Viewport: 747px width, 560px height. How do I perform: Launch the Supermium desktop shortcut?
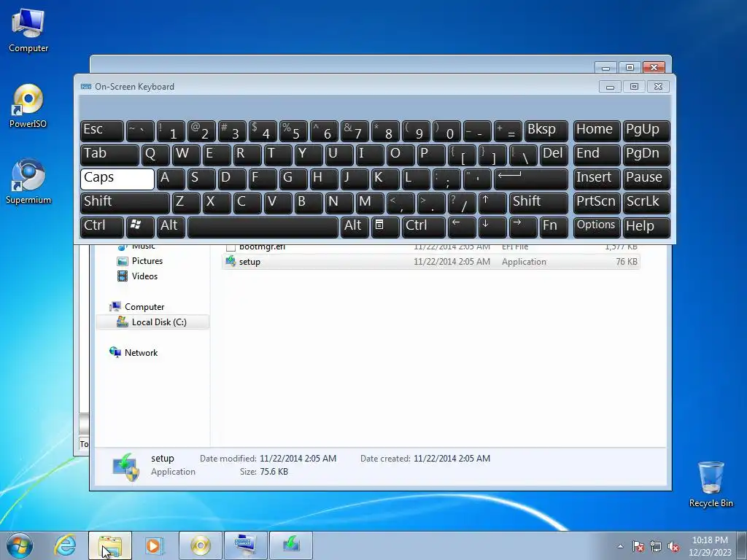click(28, 182)
